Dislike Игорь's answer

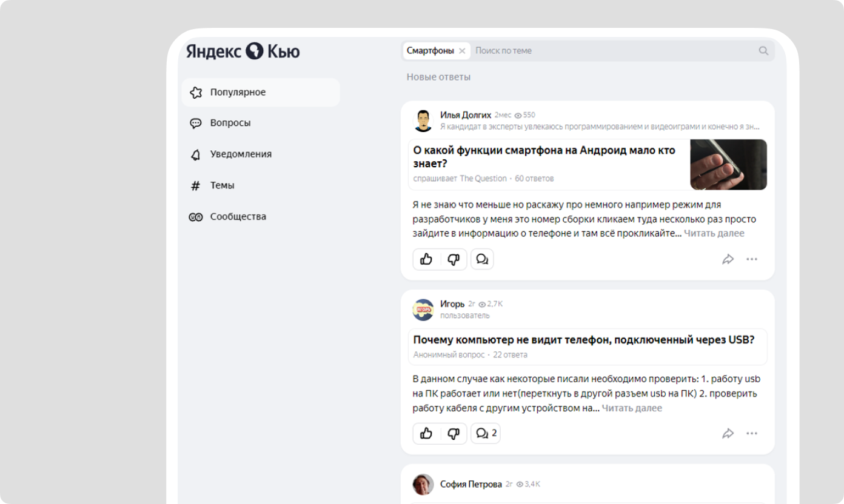pyautogui.click(x=454, y=433)
